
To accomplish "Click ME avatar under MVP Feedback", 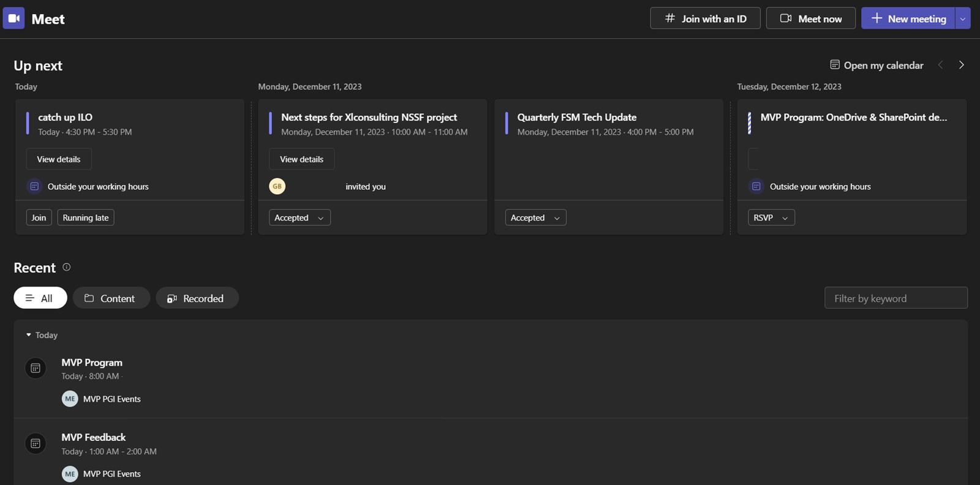I will pos(70,474).
